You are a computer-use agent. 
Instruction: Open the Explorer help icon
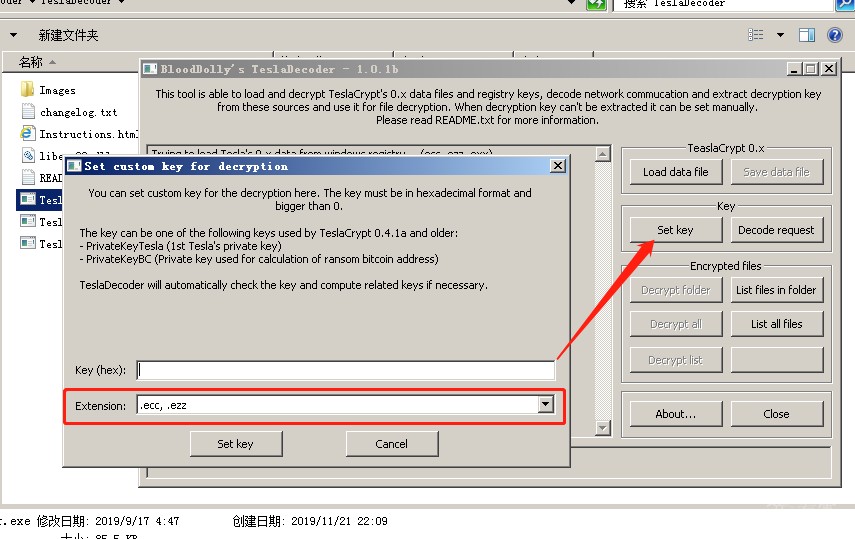(834, 35)
